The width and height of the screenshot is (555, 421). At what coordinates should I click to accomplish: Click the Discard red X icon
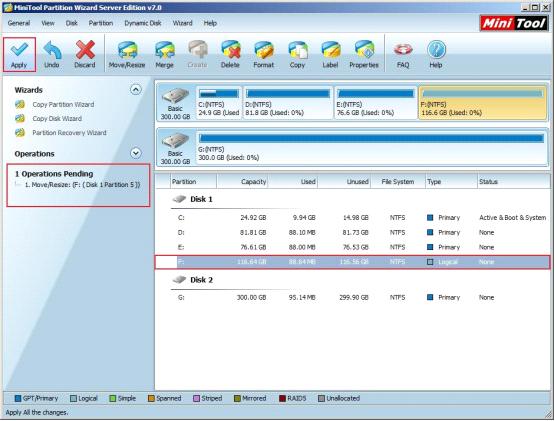pyautogui.click(x=85, y=50)
